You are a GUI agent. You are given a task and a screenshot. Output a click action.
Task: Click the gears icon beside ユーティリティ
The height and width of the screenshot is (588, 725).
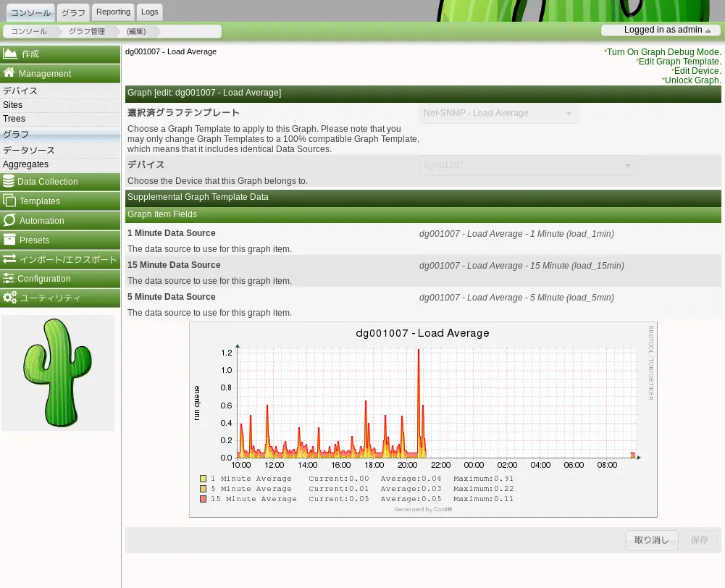pyautogui.click(x=9, y=298)
